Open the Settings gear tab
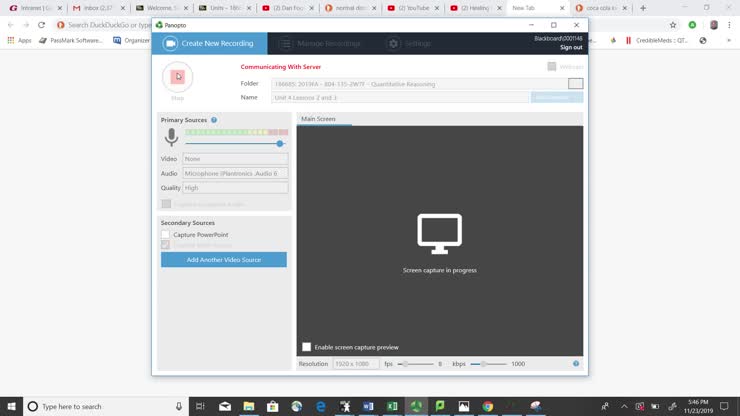Viewport: 740px width, 416px height. pyautogui.click(x=409, y=44)
